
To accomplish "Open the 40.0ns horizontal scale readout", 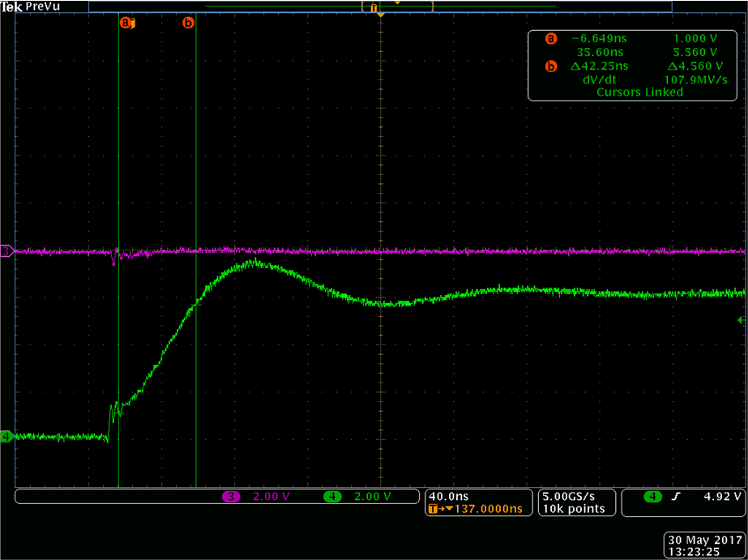I will click(x=448, y=496).
